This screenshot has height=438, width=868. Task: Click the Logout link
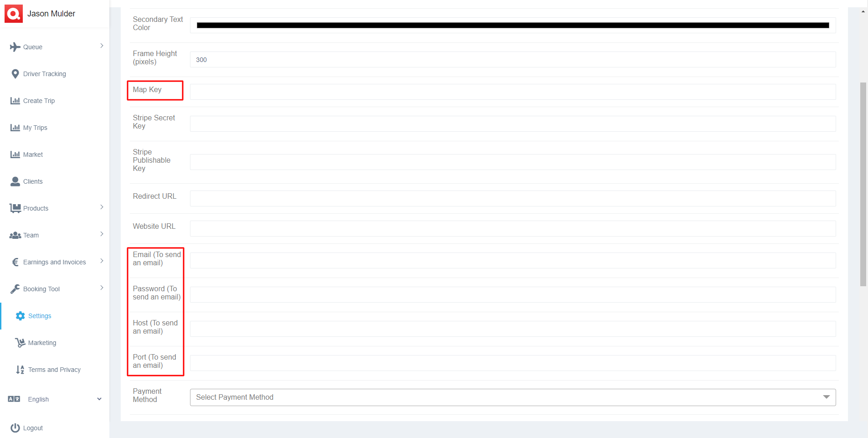pos(33,428)
